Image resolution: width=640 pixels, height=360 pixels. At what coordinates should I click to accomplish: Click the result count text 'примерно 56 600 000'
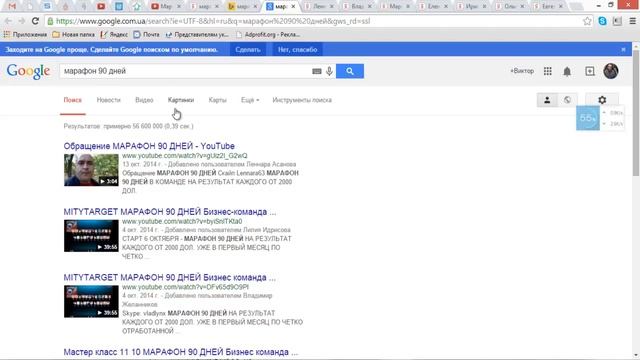click(x=133, y=126)
